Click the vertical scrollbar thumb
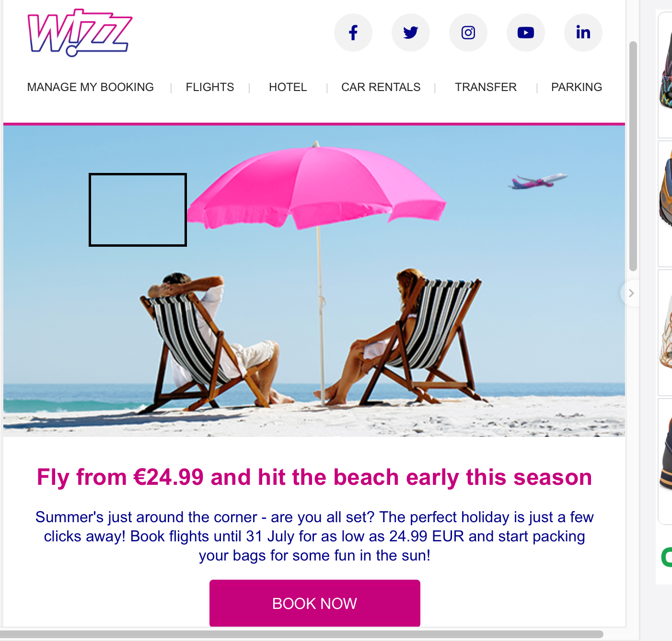 [x=633, y=156]
